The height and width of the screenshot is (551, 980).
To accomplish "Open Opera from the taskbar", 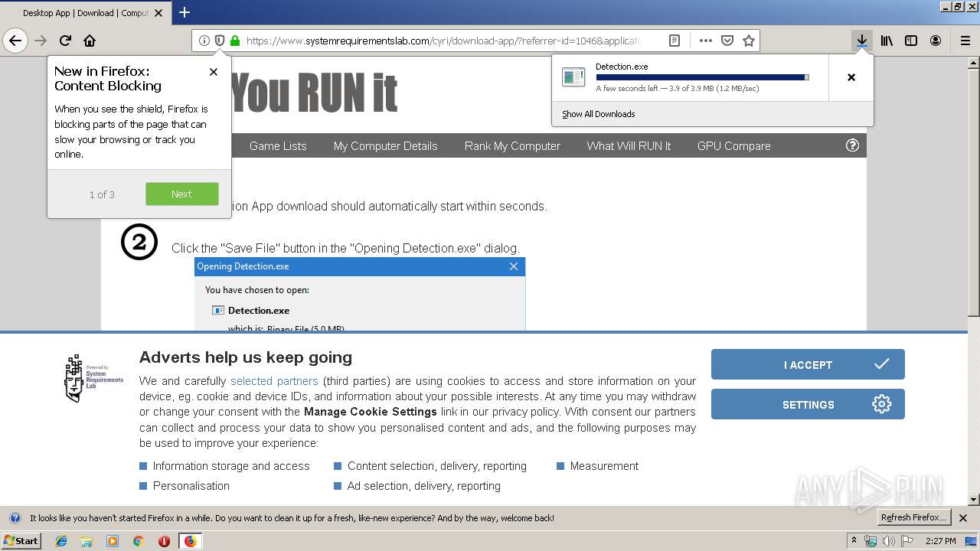I will tap(164, 541).
